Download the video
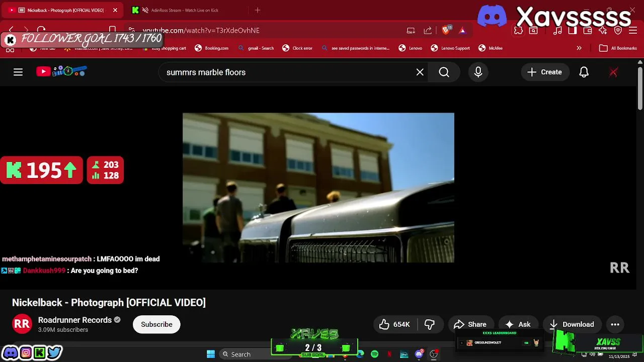 coord(572,324)
